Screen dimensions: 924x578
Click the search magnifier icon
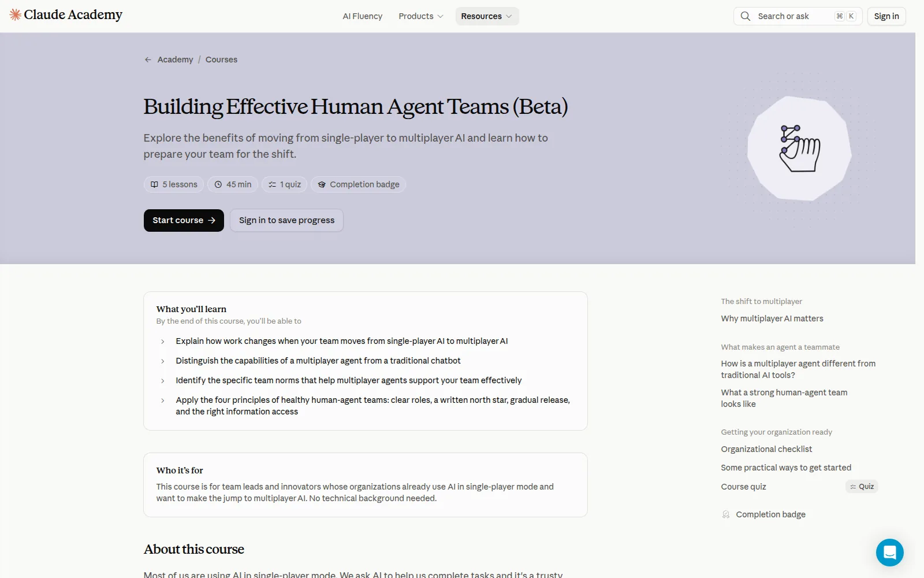pyautogui.click(x=746, y=16)
